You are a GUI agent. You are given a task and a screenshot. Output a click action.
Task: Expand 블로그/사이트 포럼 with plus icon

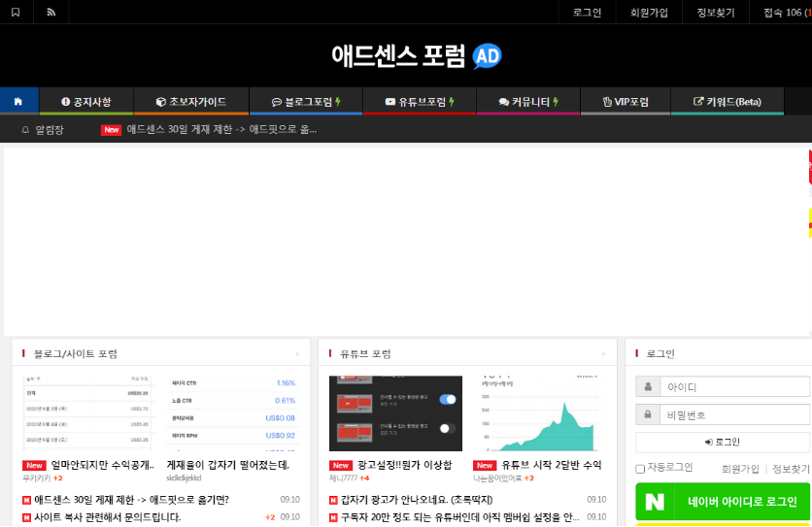(x=297, y=353)
